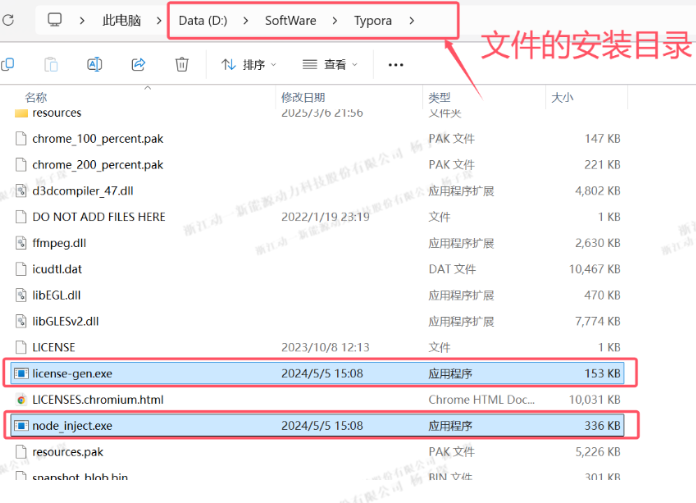This screenshot has width=696, height=503.
Task: Select chrome_100_percent.pak file
Action: pos(98,139)
